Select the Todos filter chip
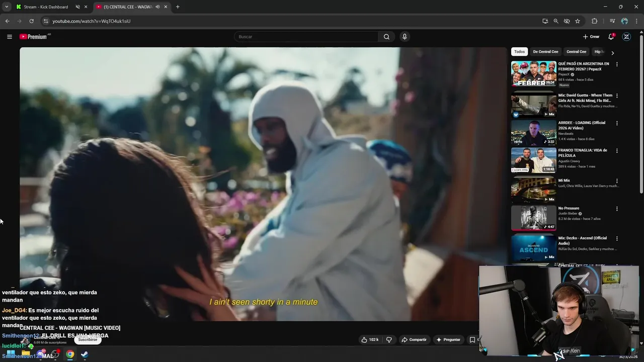 [x=519, y=52]
